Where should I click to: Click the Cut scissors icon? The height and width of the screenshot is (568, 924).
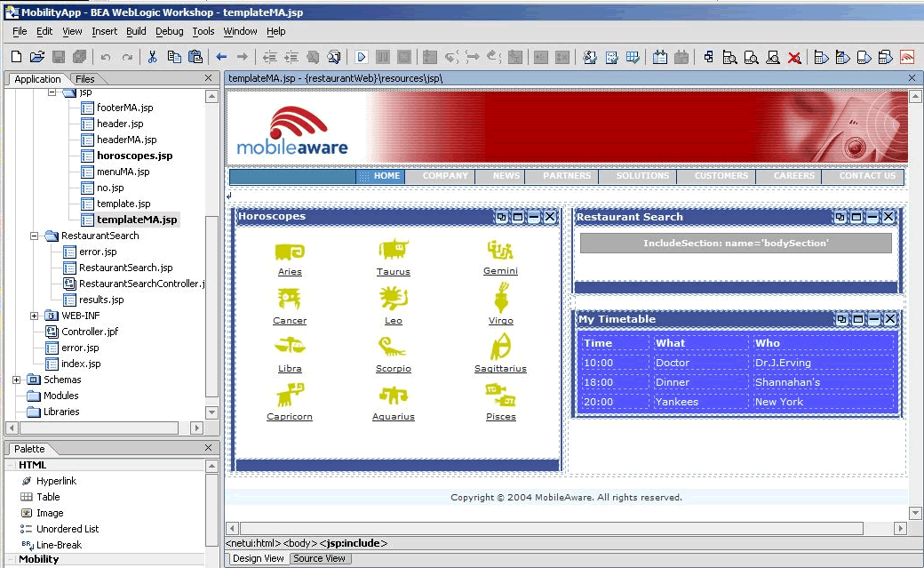click(152, 57)
